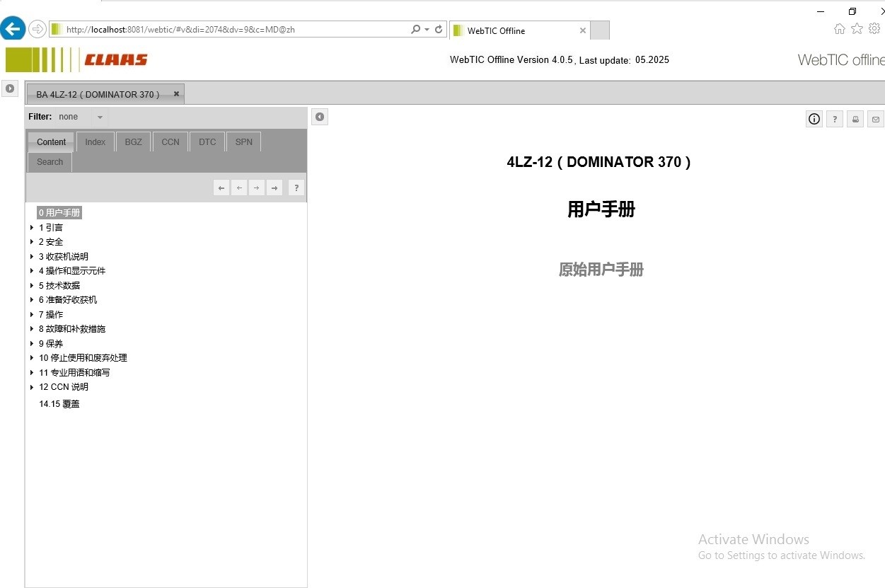The image size is (885, 588).
Task: Expand chapter 4 操作和显示元件
Action: tap(32, 271)
